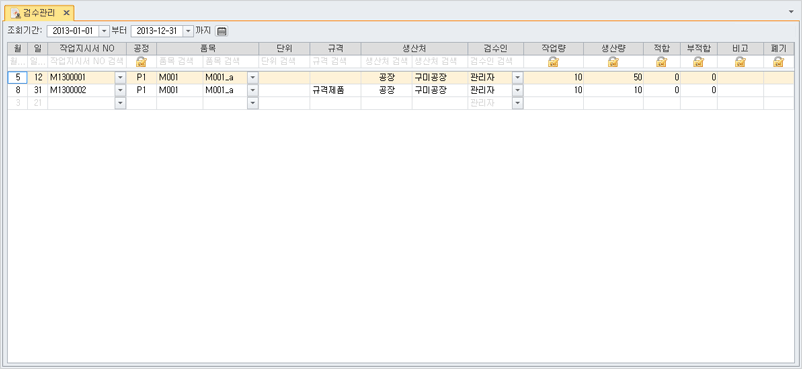Screen dimensions: 802x369
Task: Click the 규격 column header
Action: 335,49
